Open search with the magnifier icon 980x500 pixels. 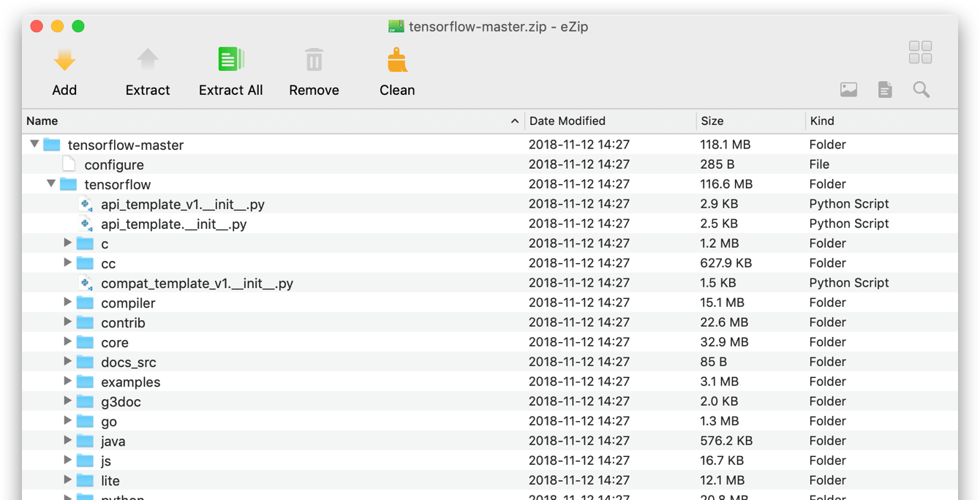click(921, 89)
